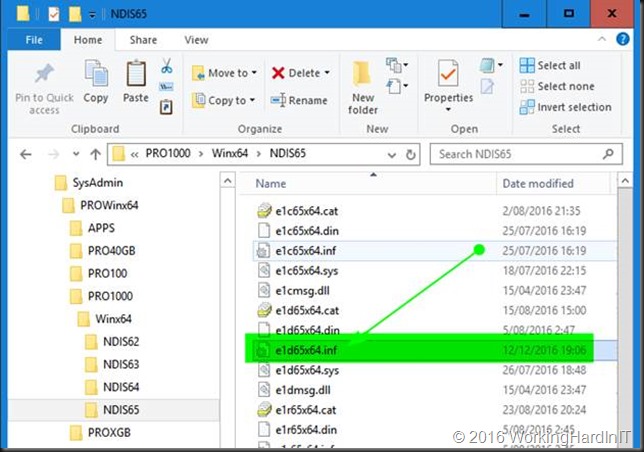
Task: Expand the breadcrumb overflow chevron
Action: (134, 154)
